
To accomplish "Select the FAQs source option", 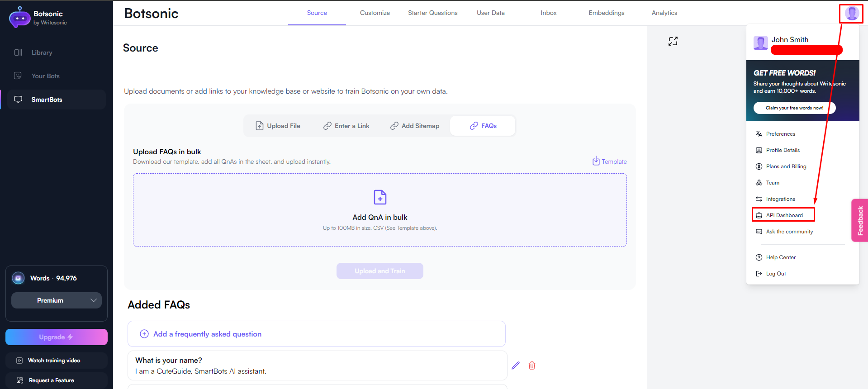I will (483, 126).
